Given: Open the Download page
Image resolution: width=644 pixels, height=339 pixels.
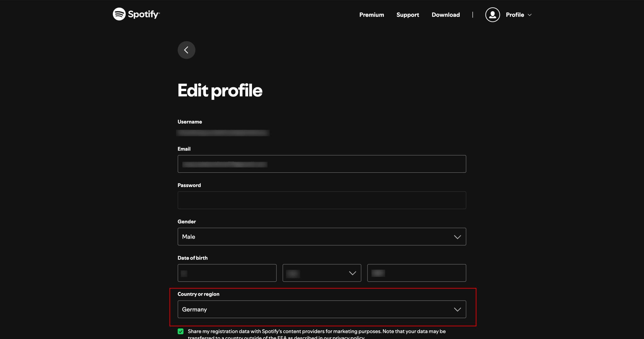Looking at the screenshot, I should pyautogui.click(x=446, y=15).
